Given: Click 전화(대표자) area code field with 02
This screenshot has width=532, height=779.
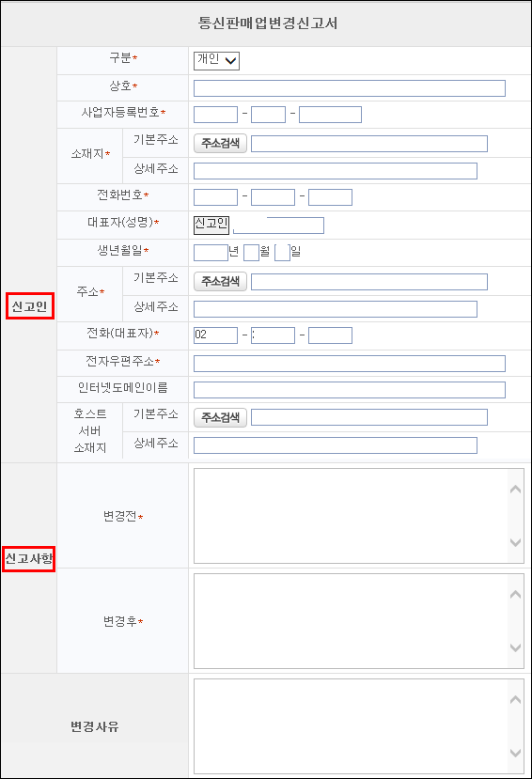Looking at the screenshot, I should 215,335.
